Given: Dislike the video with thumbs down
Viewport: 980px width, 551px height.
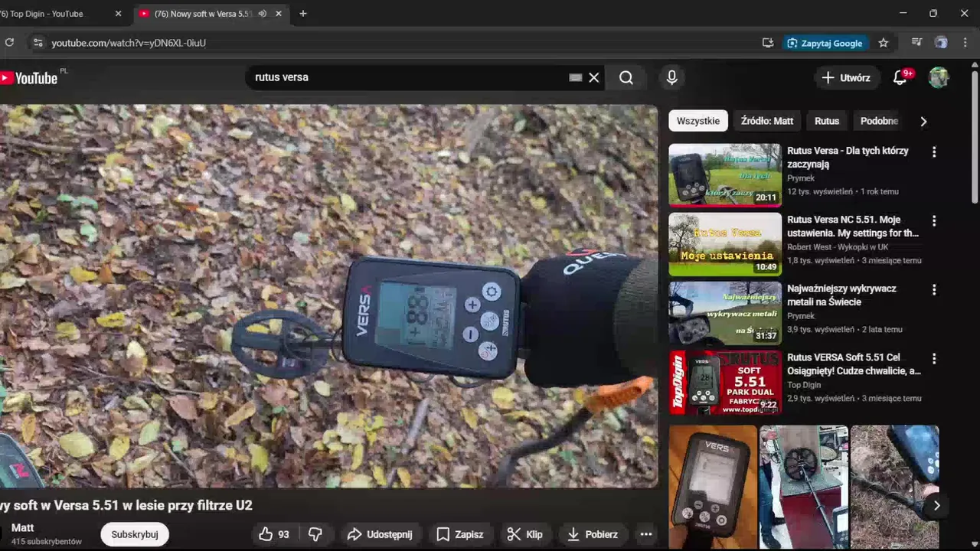Looking at the screenshot, I should pos(315,534).
